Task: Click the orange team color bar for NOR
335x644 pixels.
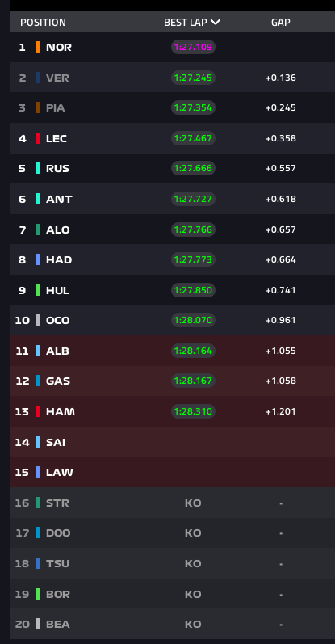Action: pos(38,47)
